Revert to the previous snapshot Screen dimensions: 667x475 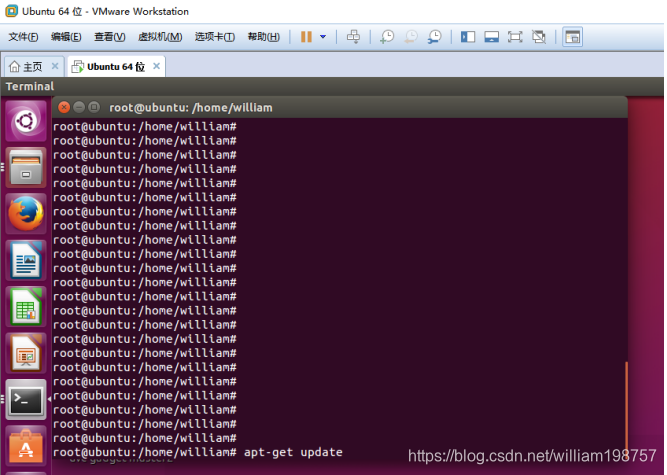pos(411,37)
